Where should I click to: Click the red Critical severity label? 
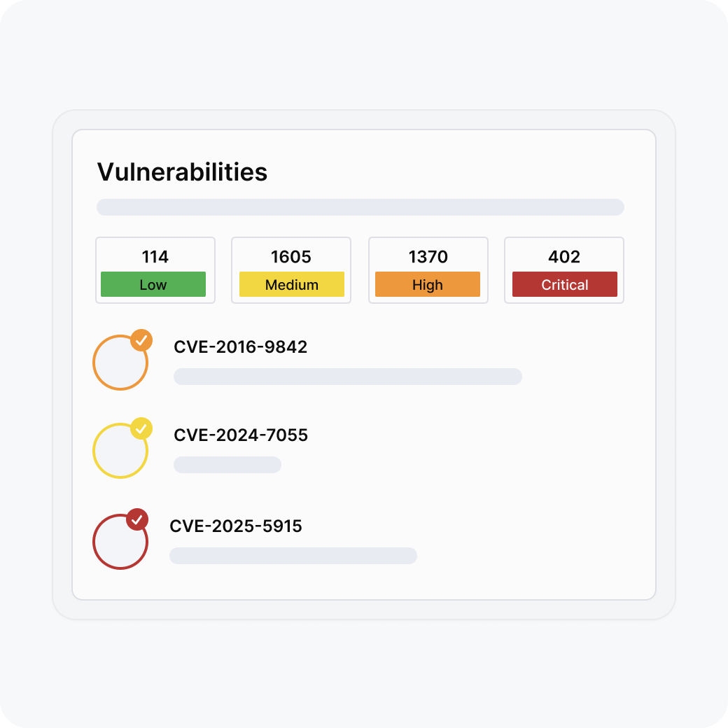(565, 284)
